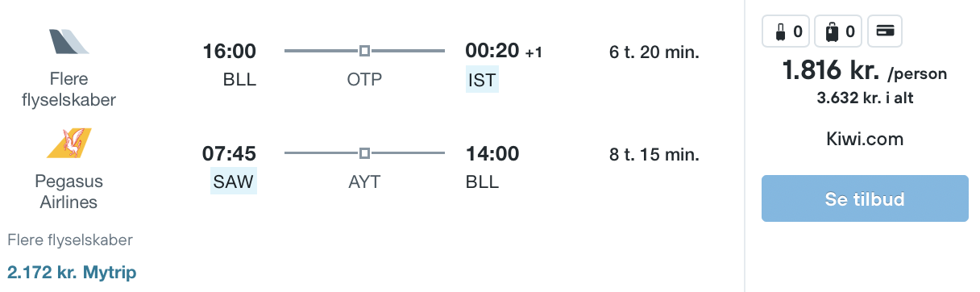980x292 pixels.
Task: Click the Flere flyselskaber label under the logos
Action: [70, 240]
